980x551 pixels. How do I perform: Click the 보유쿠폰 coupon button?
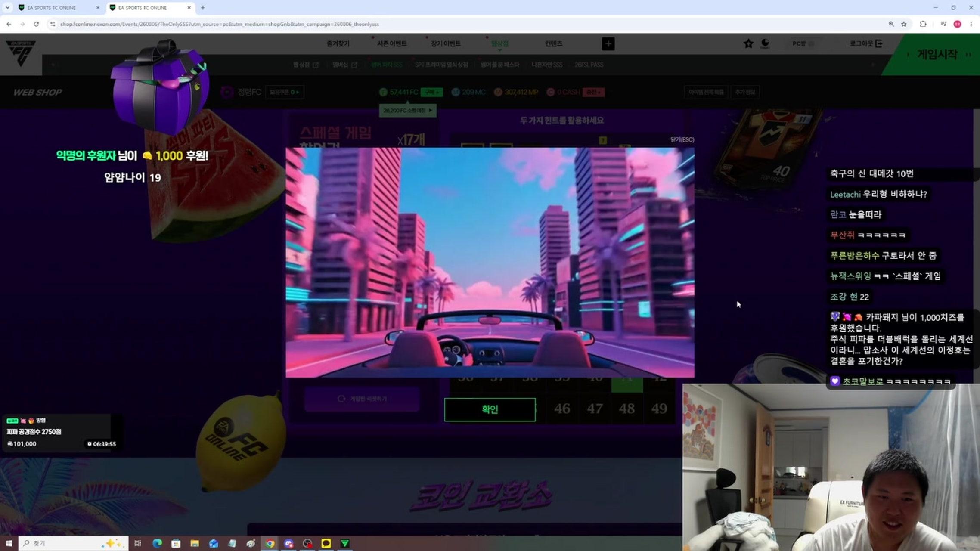284,92
